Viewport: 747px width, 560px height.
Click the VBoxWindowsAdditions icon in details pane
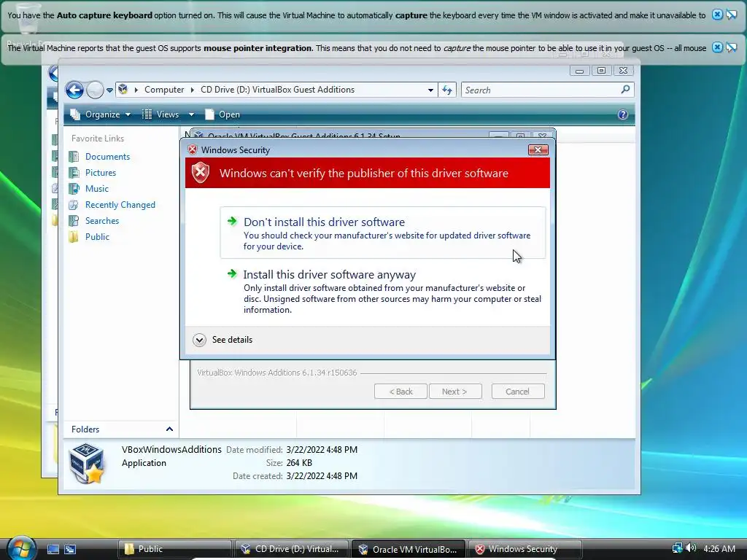click(87, 463)
